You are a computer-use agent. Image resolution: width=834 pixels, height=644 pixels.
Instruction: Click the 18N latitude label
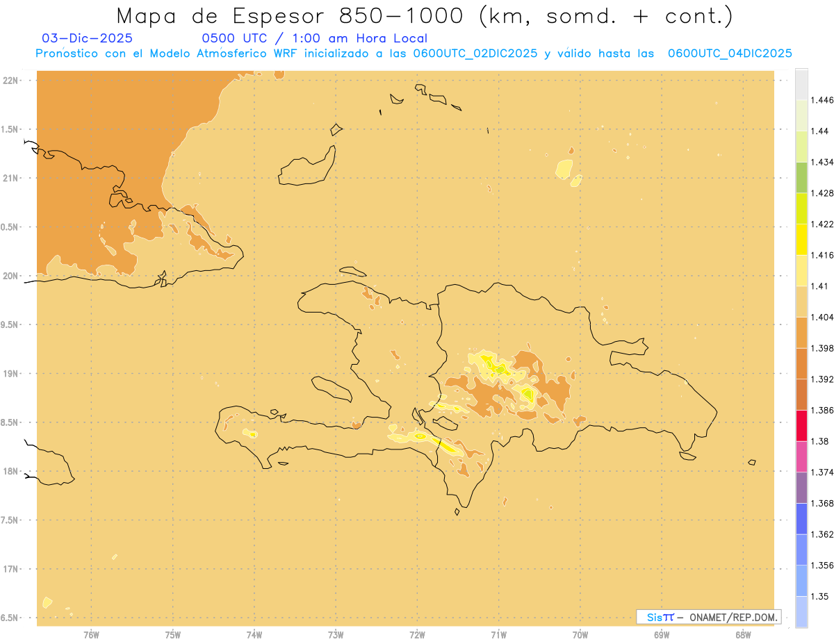pos(11,472)
